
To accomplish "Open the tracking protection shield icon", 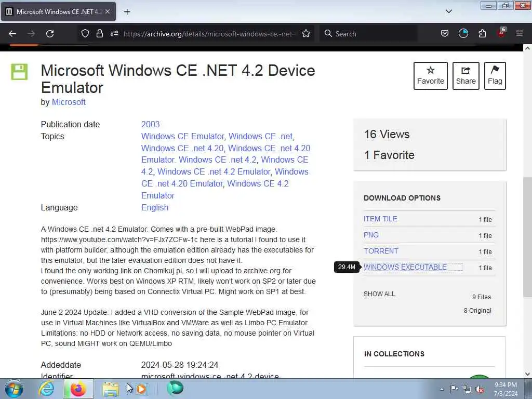I will (85, 33).
